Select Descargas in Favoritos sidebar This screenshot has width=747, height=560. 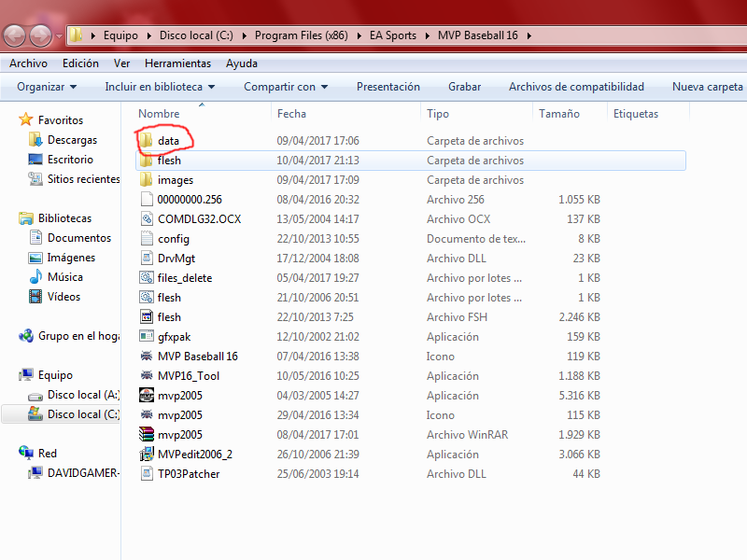click(x=72, y=140)
